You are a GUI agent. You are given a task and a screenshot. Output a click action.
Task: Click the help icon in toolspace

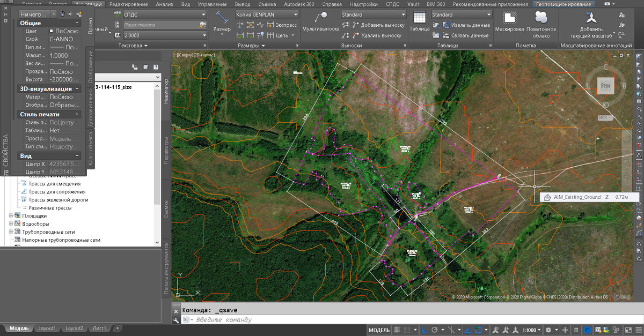tap(156, 67)
